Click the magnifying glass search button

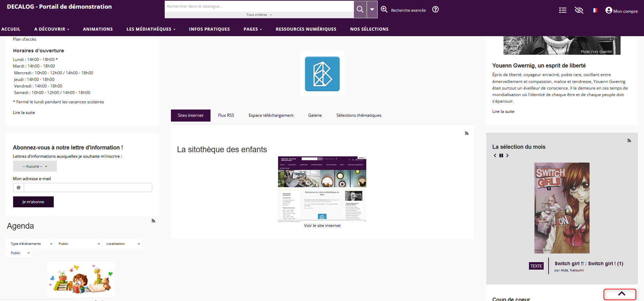pyautogui.click(x=360, y=9)
